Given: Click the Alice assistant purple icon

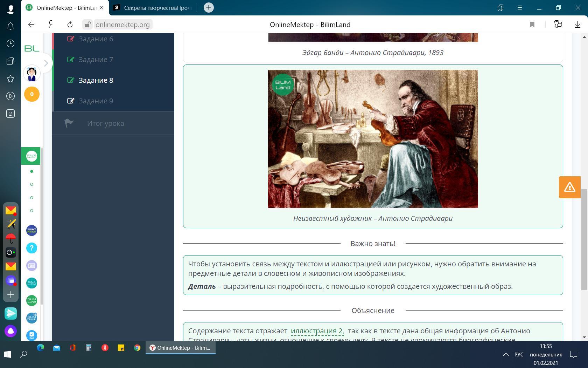Looking at the screenshot, I should click(x=10, y=331).
